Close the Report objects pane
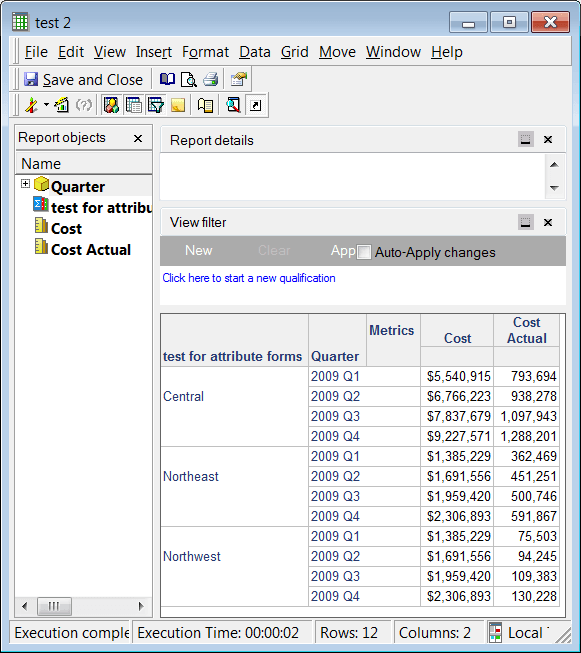Viewport: 581px width, 653px height. (138, 138)
